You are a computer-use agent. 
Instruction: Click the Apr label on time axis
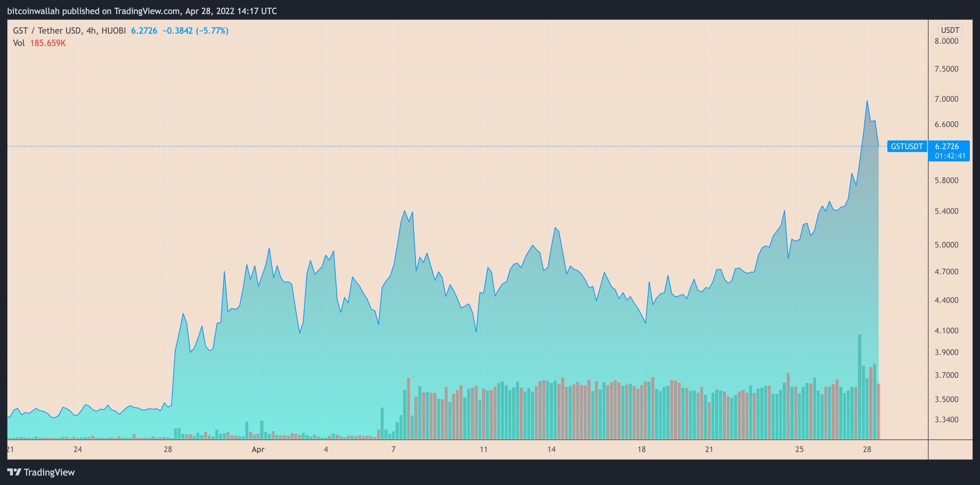point(258,449)
